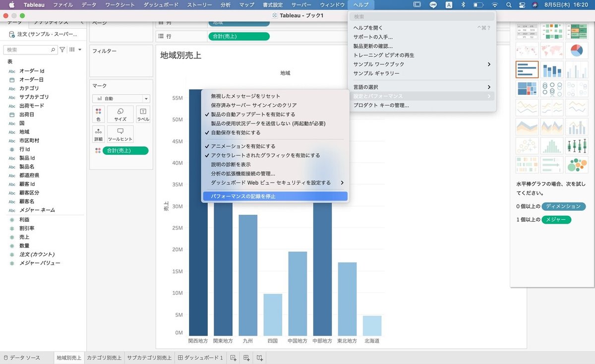Expand the サンプル ワークブック submenu
This screenshot has width=595, height=364.
tap(422, 64)
